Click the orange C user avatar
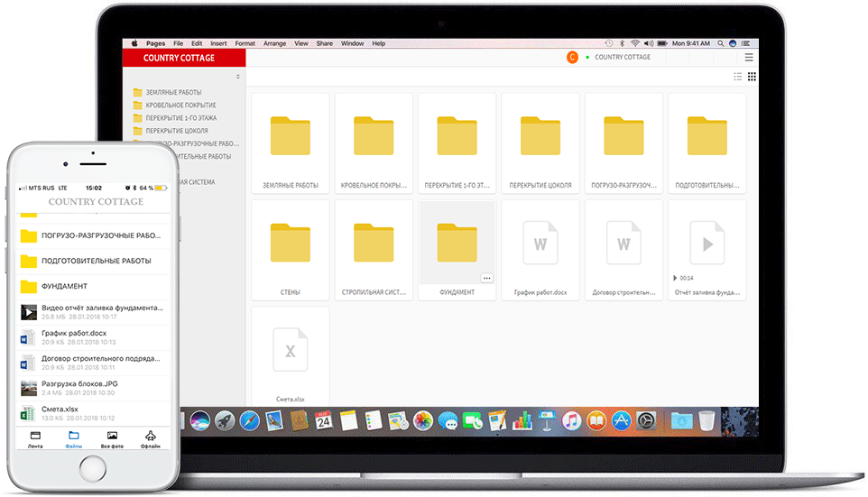The height and width of the screenshot is (497, 868). click(x=572, y=58)
